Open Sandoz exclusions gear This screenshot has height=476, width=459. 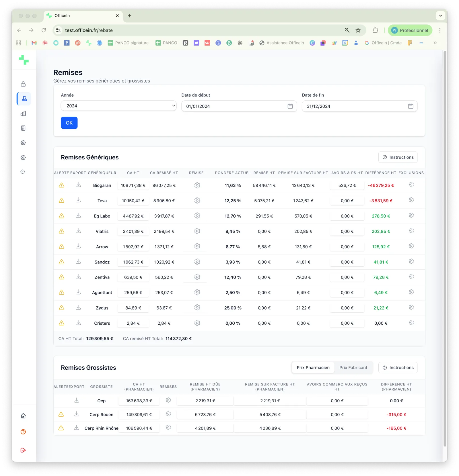coord(411,261)
